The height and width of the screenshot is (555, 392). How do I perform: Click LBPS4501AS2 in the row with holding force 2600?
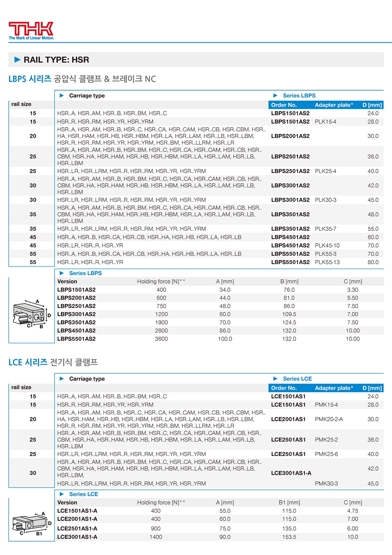76,331
